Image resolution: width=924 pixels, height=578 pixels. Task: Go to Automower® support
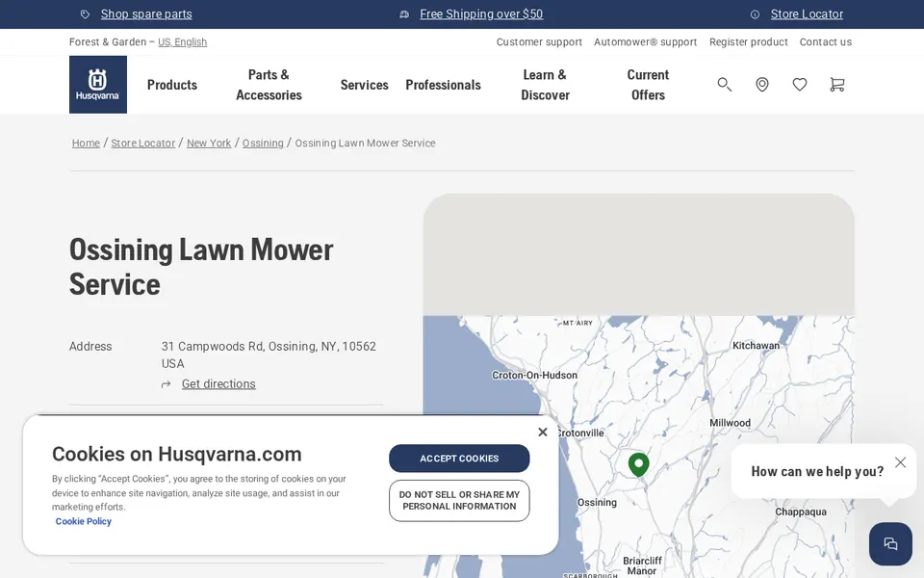coord(645,41)
